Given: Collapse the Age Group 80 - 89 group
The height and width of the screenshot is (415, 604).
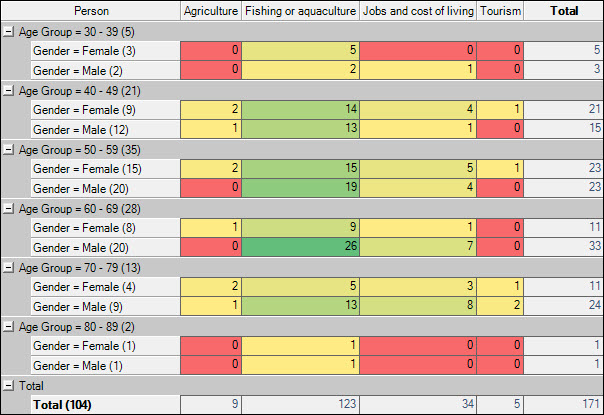Looking at the screenshot, I should [x=9, y=327].
